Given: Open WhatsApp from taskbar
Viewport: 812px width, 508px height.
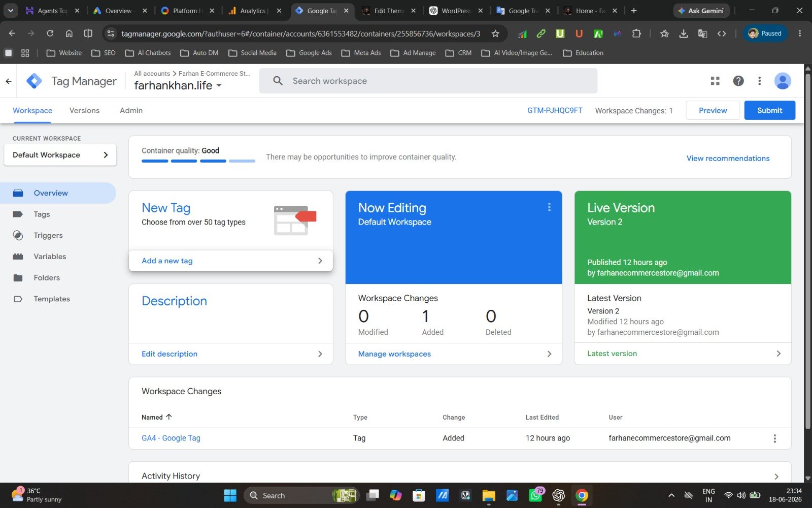Looking at the screenshot, I should pyautogui.click(x=536, y=495).
